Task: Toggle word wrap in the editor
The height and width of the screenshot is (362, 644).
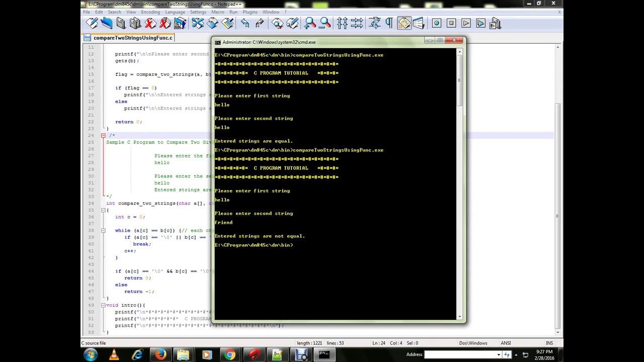Action: coord(374,23)
